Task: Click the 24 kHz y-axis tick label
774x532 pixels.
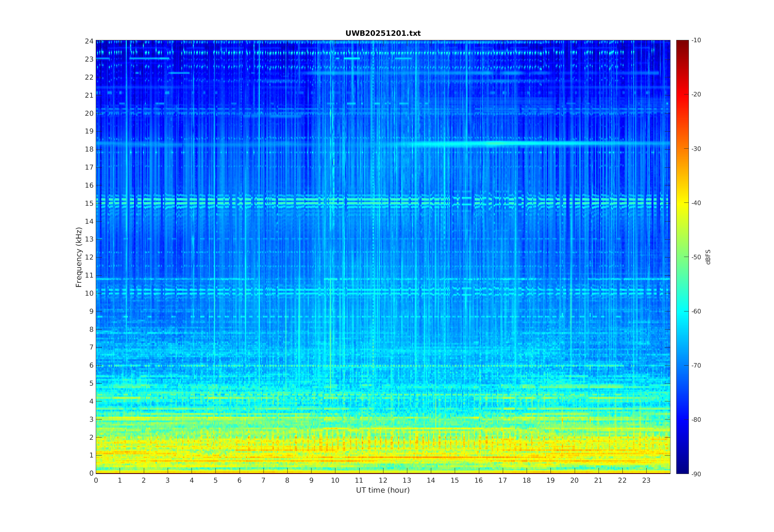Action: [x=89, y=41]
